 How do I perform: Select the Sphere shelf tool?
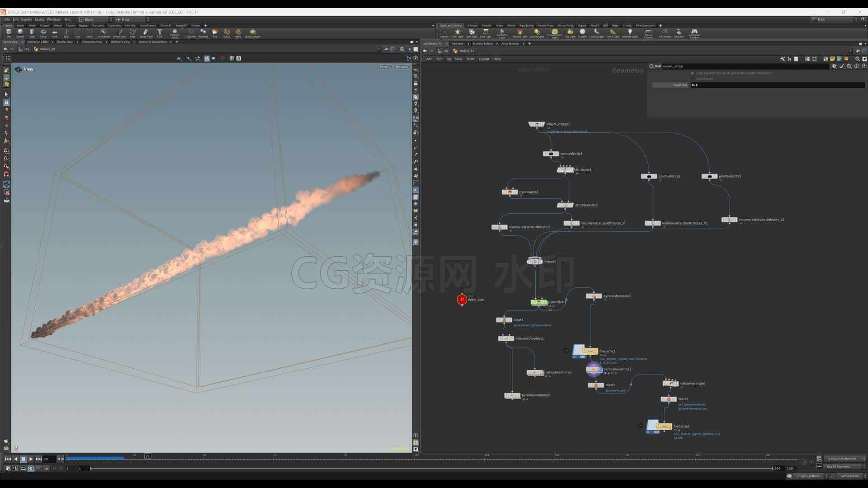click(x=20, y=33)
